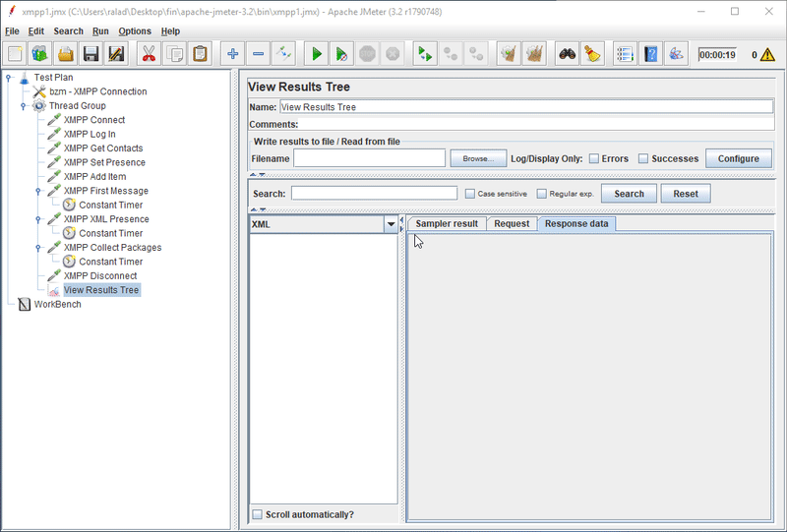Click the Toggle enable/disable icon
Image resolution: width=787 pixels, height=532 pixels.
(283, 54)
